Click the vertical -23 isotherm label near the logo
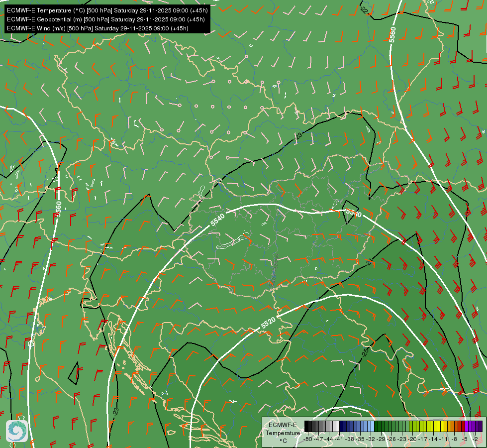Image resolution: width=487 pixels, height=448 pixels. click(x=116, y=412)
